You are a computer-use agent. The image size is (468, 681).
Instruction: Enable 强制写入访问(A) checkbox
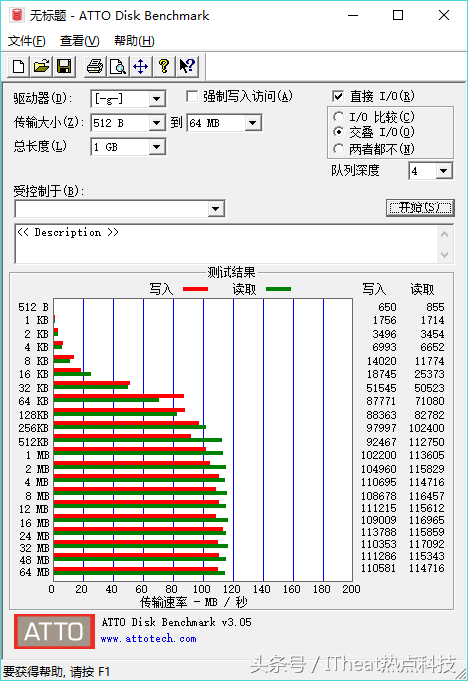point(192,96)
